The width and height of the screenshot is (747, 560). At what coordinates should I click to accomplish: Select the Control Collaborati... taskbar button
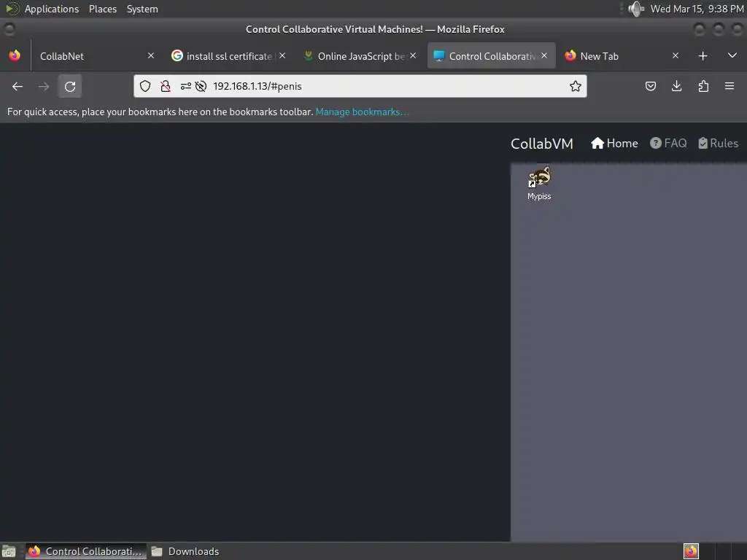pyautogui.click(x=86, y=551)
